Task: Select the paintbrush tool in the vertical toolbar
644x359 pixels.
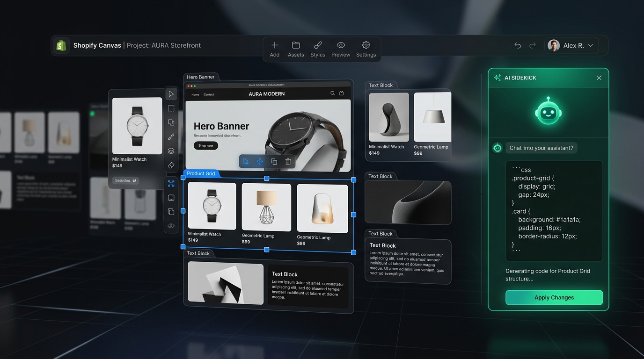Action: tap(171, 137)
